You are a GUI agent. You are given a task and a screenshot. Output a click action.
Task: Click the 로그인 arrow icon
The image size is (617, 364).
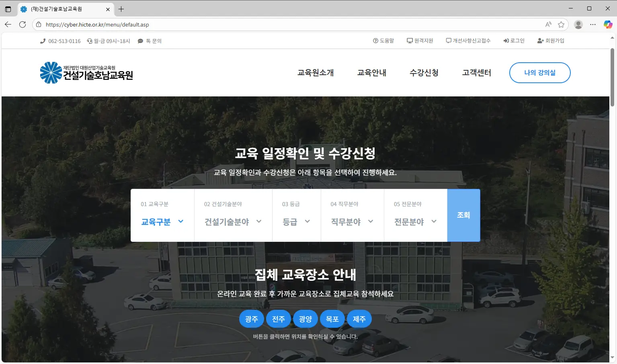click(x=506, y=40)
